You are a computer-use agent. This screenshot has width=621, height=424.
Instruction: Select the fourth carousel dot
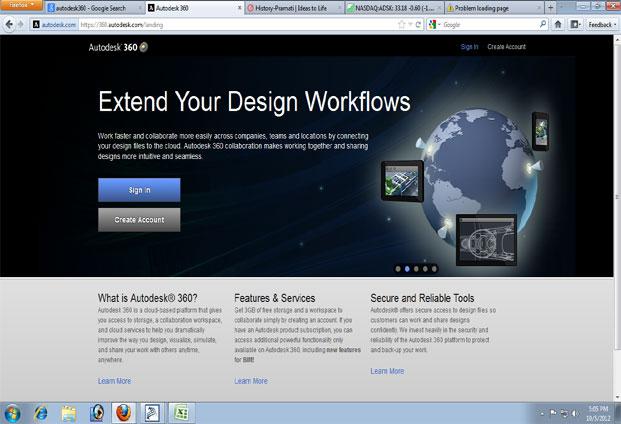coord(425,269)
